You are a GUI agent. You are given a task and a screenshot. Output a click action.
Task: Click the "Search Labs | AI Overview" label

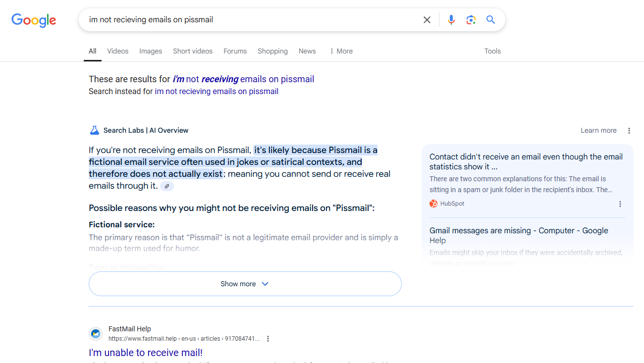(x=146, y=130)
